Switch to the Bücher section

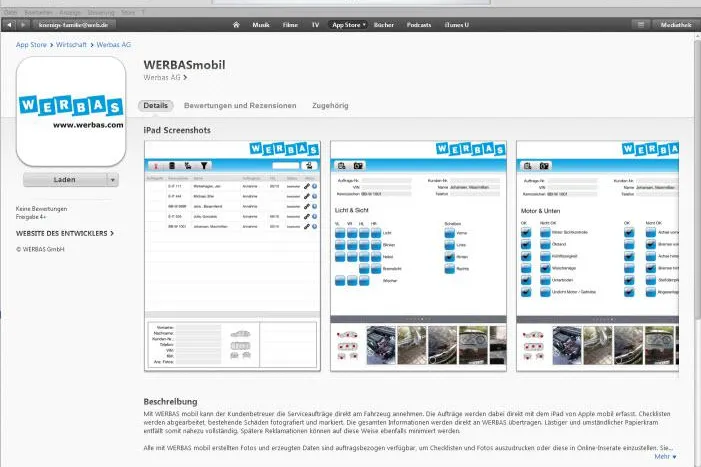pos(384,25)
